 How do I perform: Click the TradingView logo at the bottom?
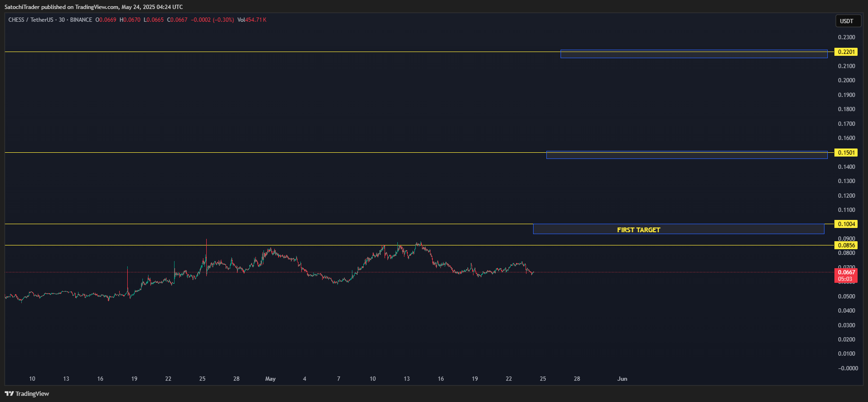pos(27,393)
